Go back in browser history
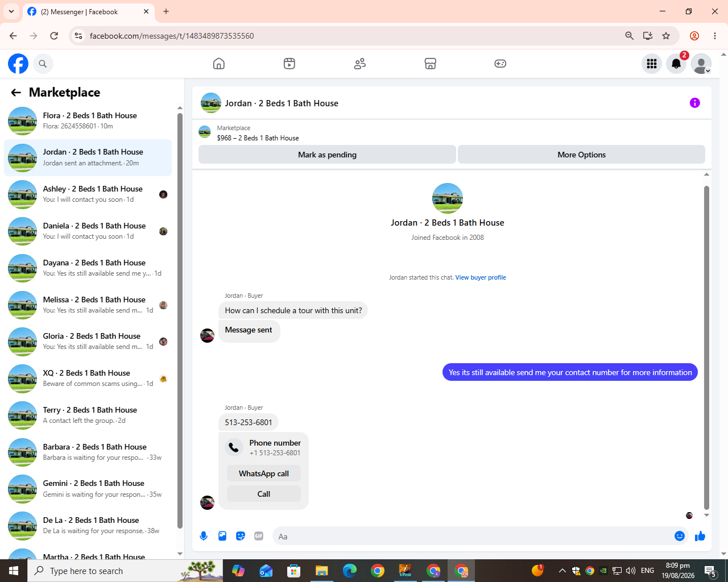 pyautogui.click(x=13, y=36)
